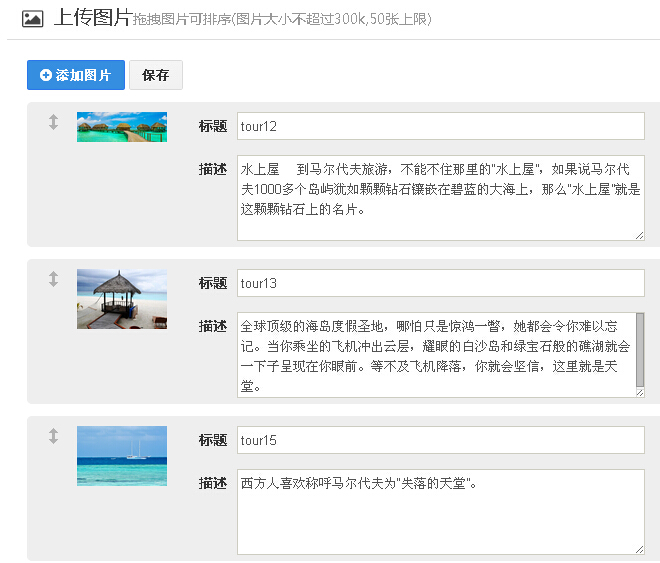
Task: Click resize grip of tour13 description box
Action: (639, 392)
